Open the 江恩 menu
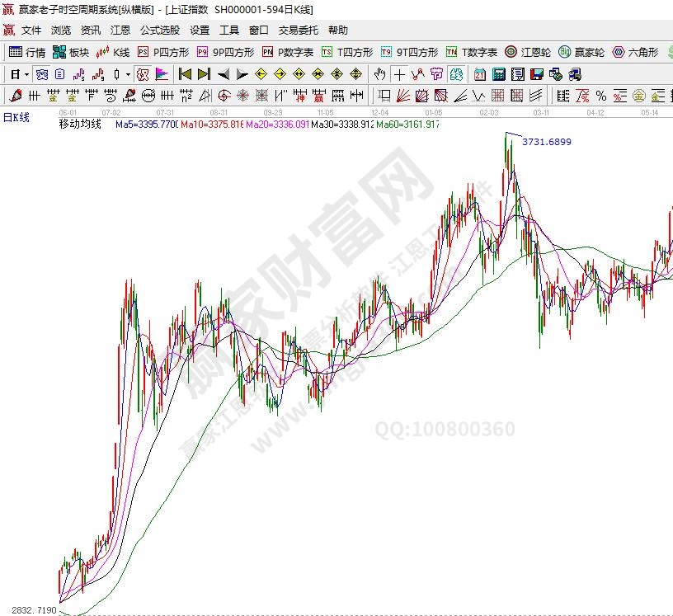 point(120,30)
